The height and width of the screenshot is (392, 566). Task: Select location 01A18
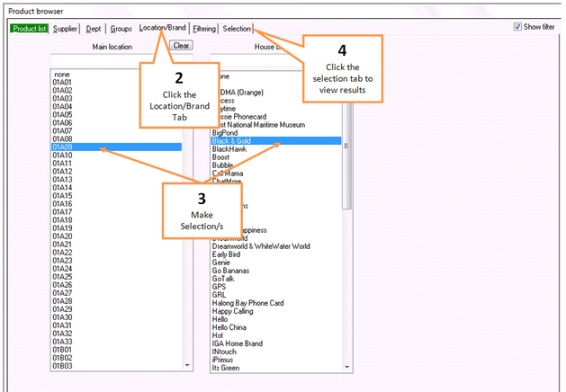(116, 220)
